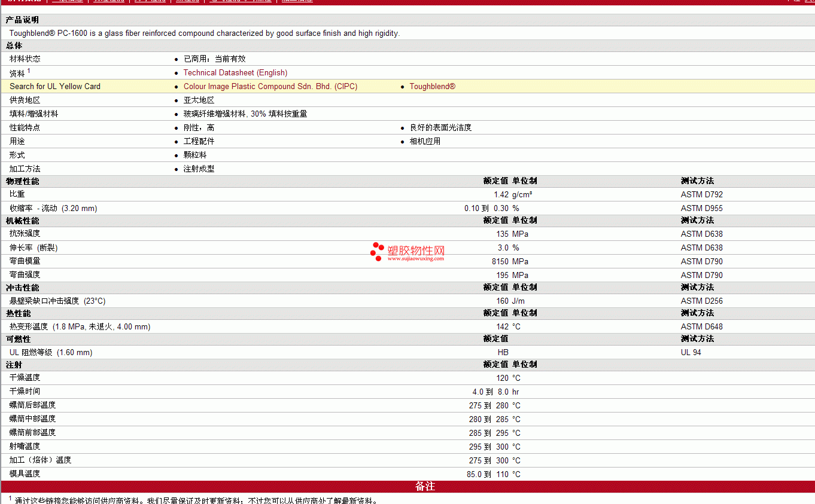Select the 弯曲强度 value 195
Viewport: 815px width, 504px height.
click(x=502, y=275)
